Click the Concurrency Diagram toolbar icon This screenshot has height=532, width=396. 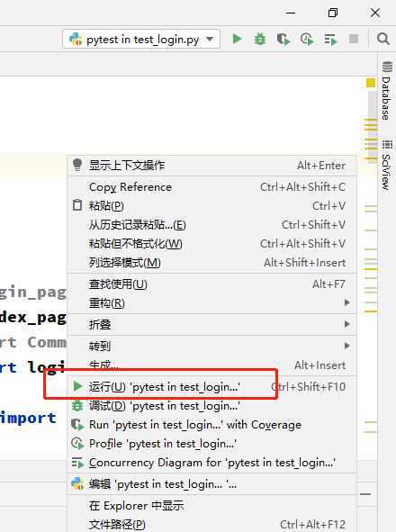(x=330, y=40)
